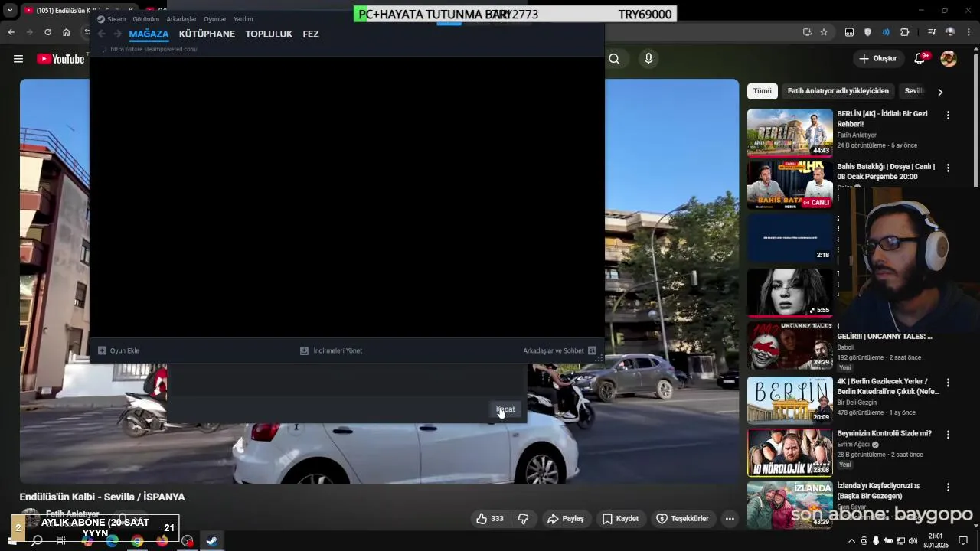Viewport: 980px width, 551px height.
Task: Open the YouTube hamburger guide menu
Action: coord(18,59)
